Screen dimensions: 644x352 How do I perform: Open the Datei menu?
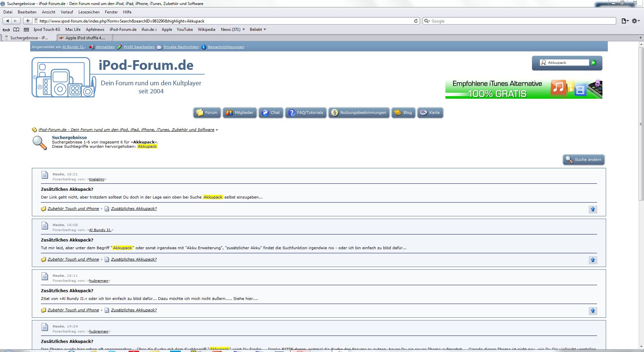pos(8,12)
